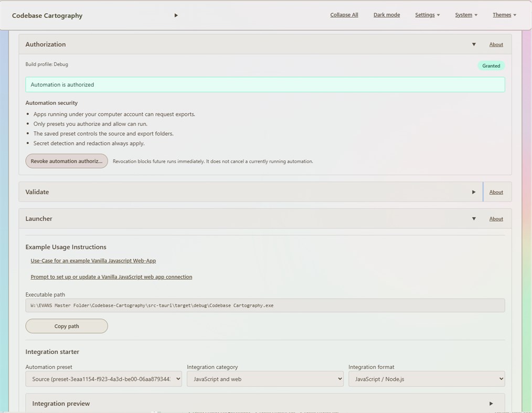Image resolution: width=532 pixels, height=413 pixels.
Task: Click the Authorization section title
Action: pos(46,45)
